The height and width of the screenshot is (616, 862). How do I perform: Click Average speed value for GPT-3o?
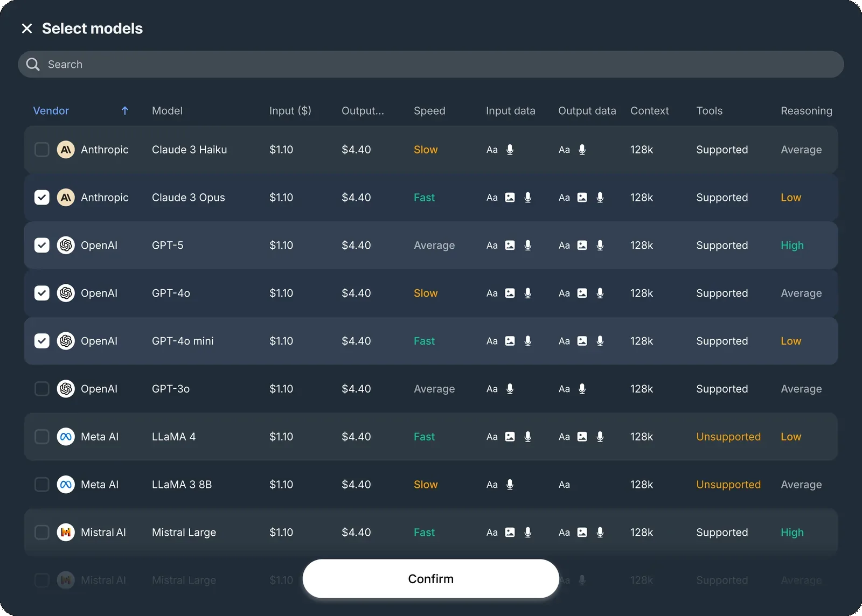click(x=434, y=389)
